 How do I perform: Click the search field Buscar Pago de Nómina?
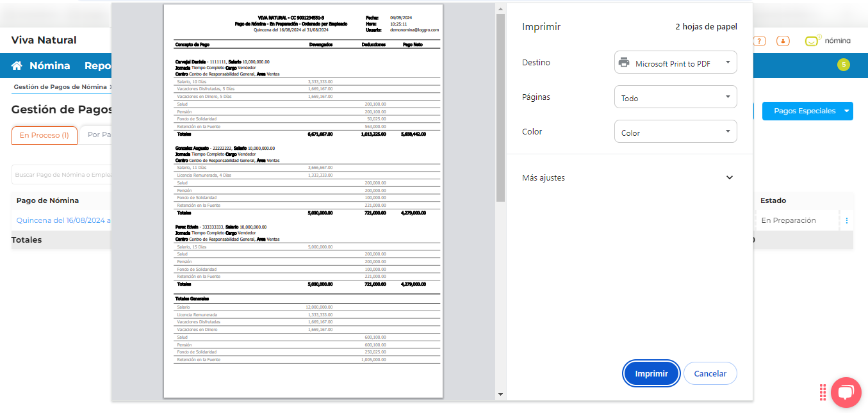61,175
